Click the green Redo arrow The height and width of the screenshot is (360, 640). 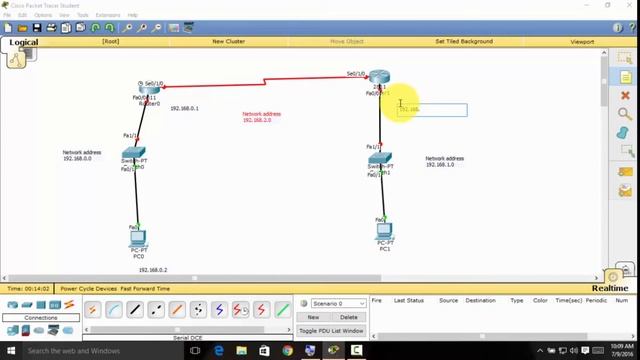pyautogui.click(x=109, y=28)
